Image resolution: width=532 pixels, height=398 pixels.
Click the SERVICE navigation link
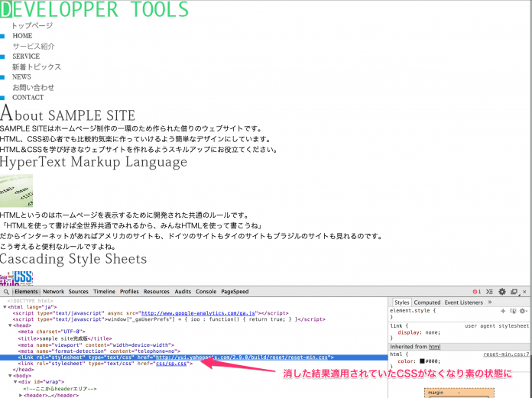coord(26,57)
